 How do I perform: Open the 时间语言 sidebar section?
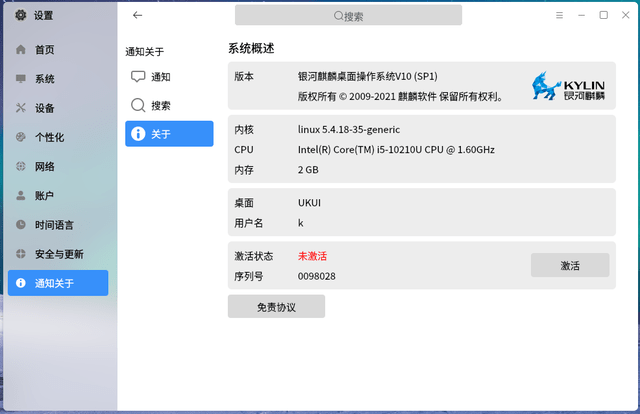pos(58,225)
